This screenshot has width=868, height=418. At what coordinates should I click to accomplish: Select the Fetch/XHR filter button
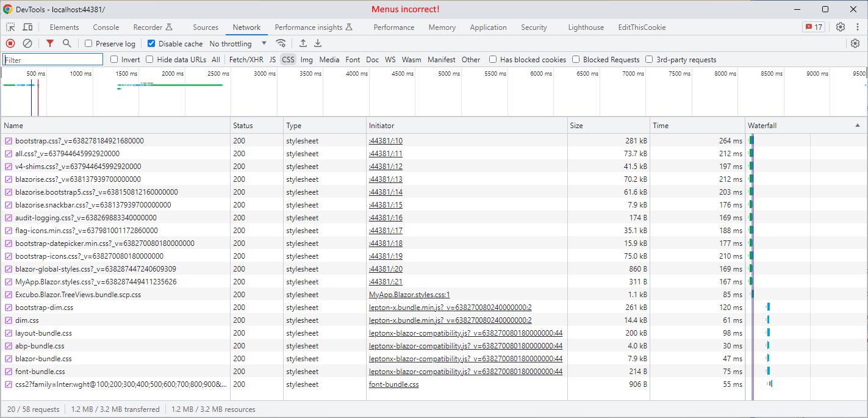click(246, 60)
